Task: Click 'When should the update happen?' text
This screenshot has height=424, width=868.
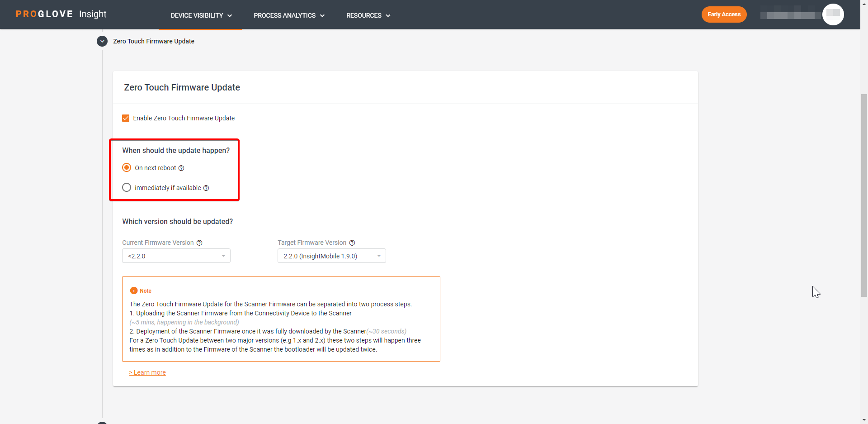Action: [x=176, y=150]
